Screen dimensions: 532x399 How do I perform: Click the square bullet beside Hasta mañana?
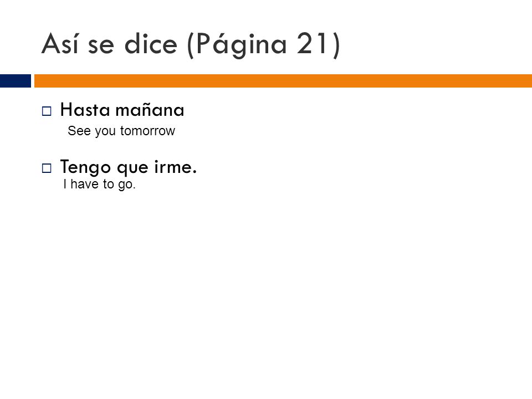(47, 111)
